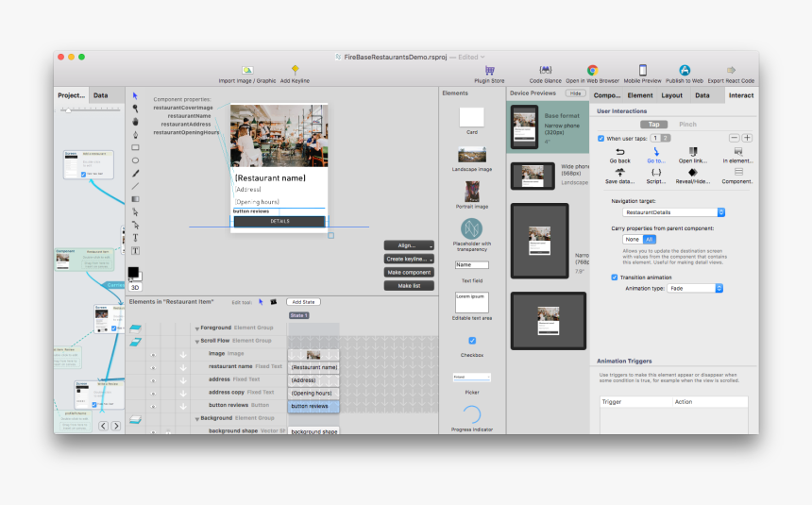Click the Make component button

pyautogui.click(x=409, y=272)
